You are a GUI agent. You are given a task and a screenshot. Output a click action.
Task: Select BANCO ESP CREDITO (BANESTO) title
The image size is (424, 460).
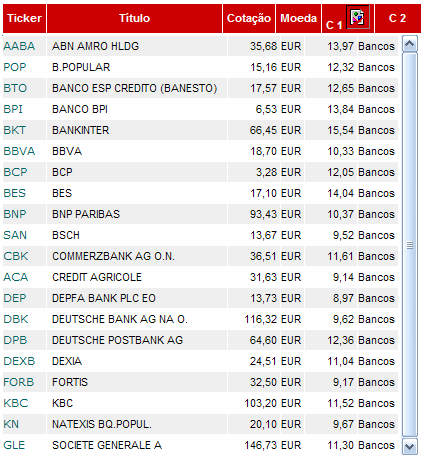(x=135, y=88)
